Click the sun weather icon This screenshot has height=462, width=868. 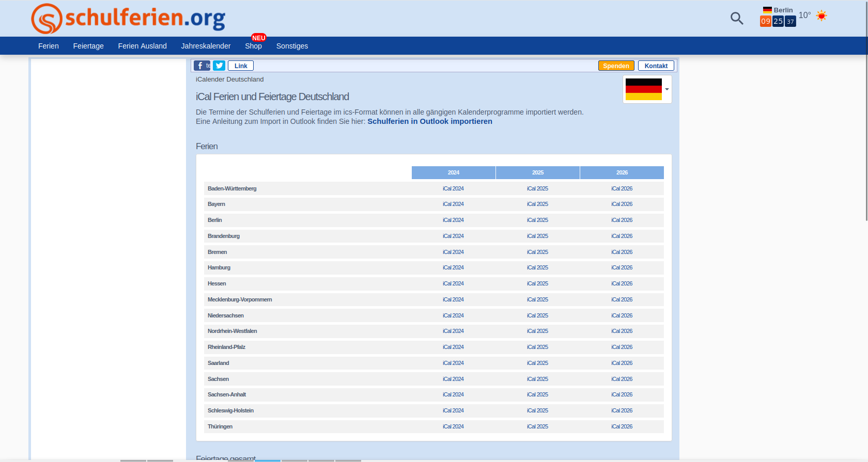[821, 15]
